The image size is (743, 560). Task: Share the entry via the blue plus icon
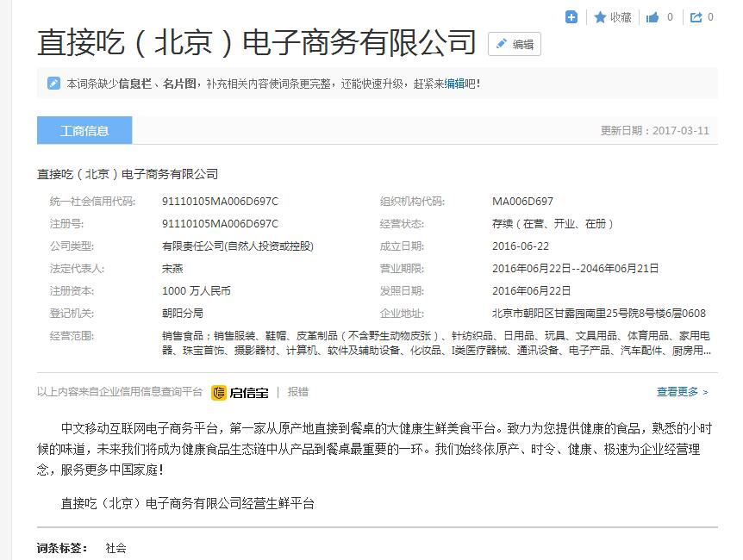click(x=571, y=17)
